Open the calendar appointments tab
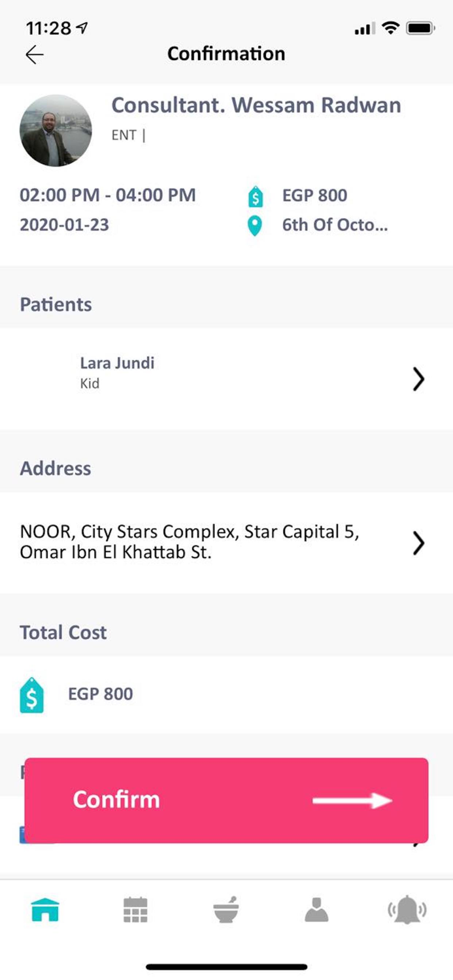The height and width of the screenshot is (980, 453). point(136,909)
